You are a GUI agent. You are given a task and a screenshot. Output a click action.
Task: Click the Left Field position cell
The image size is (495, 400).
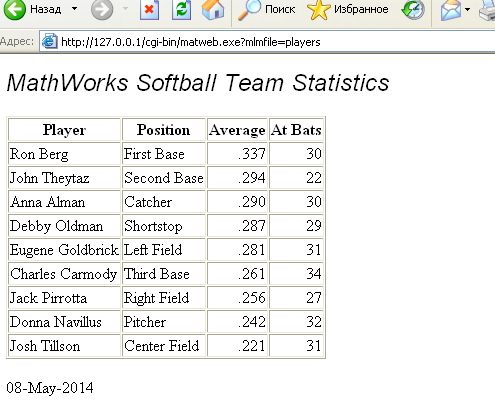[164, 250]
